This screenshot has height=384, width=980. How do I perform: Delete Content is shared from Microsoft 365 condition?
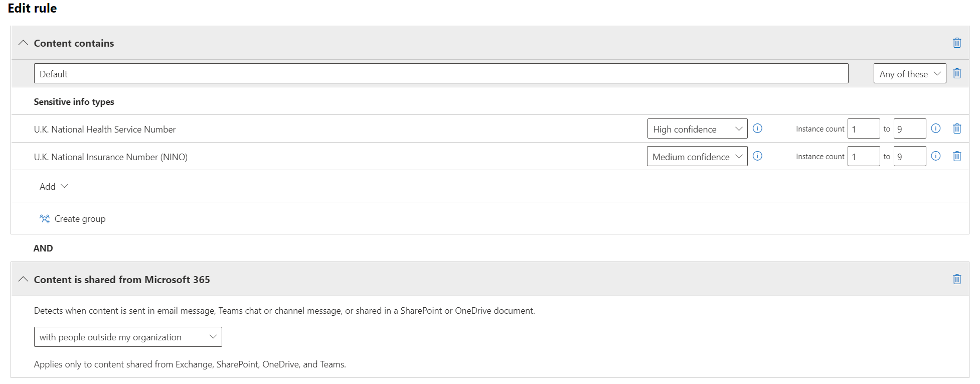coord(957,279)
